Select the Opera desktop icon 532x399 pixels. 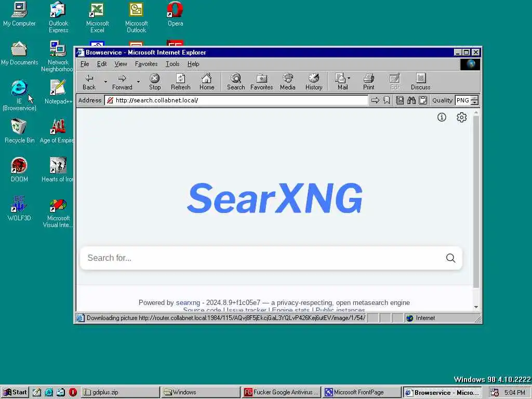click(x=175, y=14)
